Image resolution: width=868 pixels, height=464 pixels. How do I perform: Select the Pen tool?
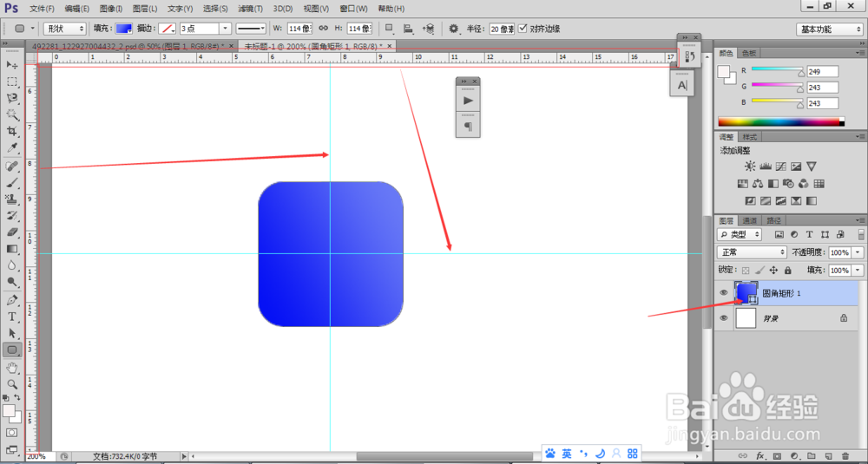[11, 300]
